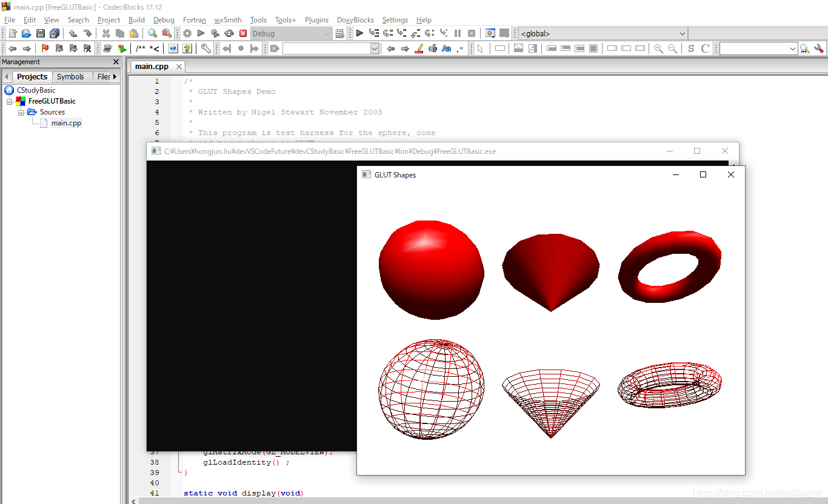Open the <global> scope dropdown

pos(603,34)
